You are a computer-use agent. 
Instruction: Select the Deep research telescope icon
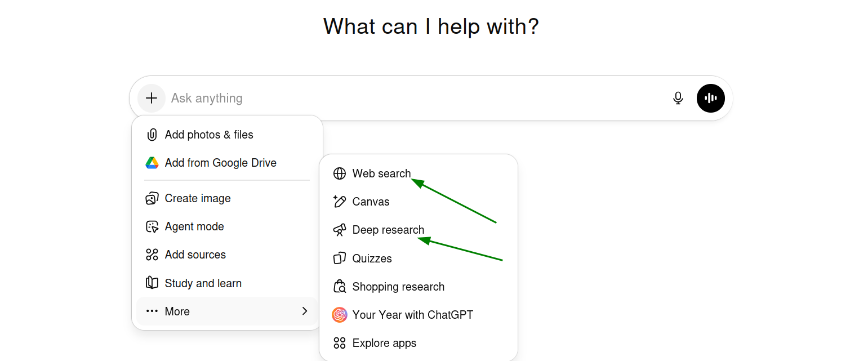point(340,230)
